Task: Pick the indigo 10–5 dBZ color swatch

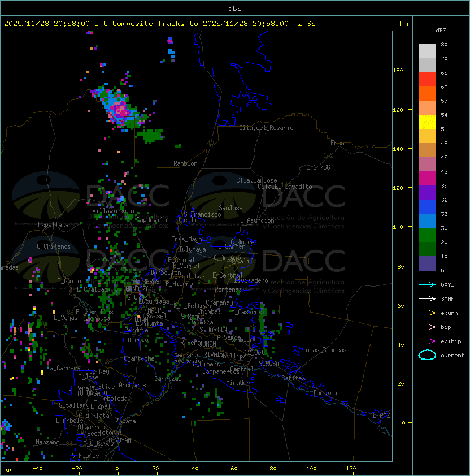Action: point(427,263)
